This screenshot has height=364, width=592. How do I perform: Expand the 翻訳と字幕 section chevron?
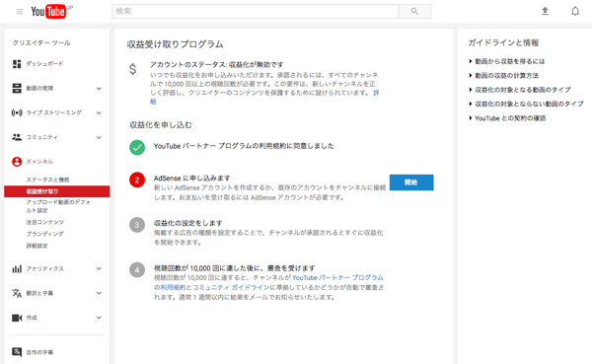pyautogui.click(x=99, y=293)
